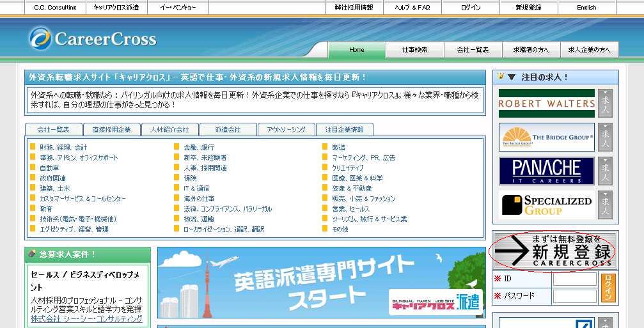Switch to the 派遣会社 tab
This screenshot has height=328, width=644.
pos(228,129)
